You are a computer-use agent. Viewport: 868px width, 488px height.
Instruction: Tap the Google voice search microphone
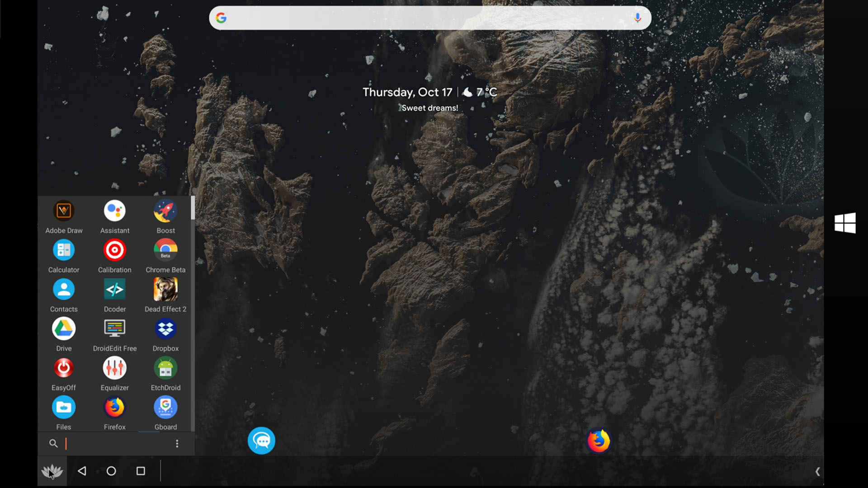click(x=636, y=17)
